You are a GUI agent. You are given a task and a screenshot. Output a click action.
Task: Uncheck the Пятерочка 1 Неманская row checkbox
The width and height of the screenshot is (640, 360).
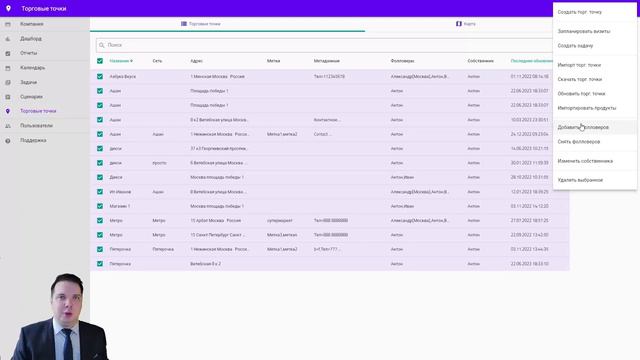click(100, 249)
